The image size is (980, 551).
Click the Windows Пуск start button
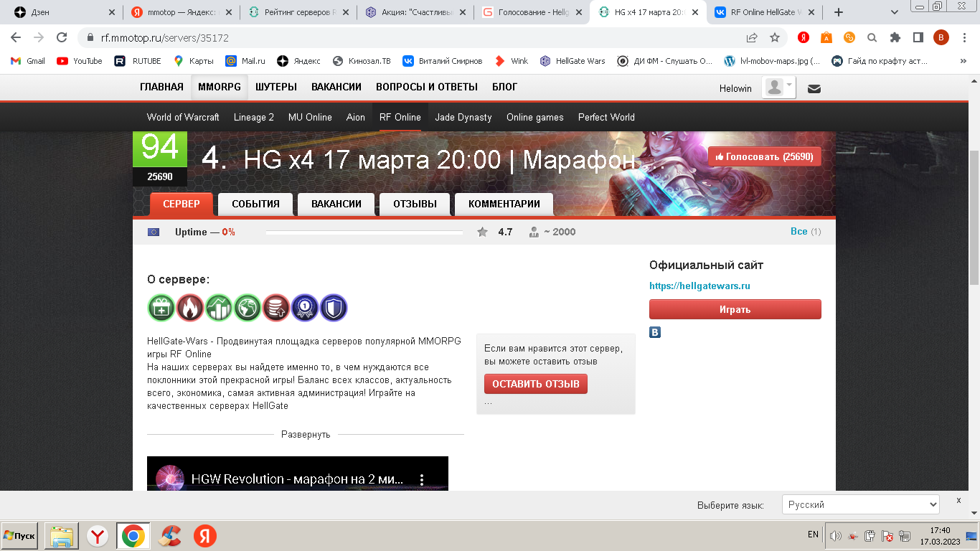coord(19,536)
